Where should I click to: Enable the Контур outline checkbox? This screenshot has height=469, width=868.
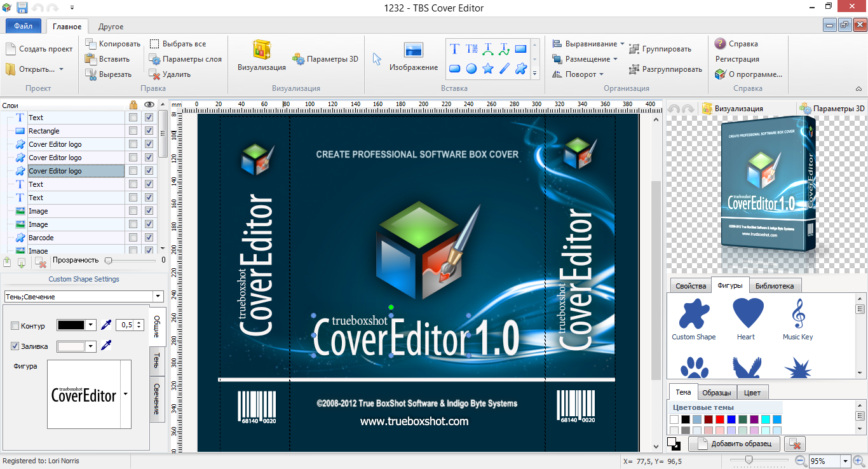point(15,326)
